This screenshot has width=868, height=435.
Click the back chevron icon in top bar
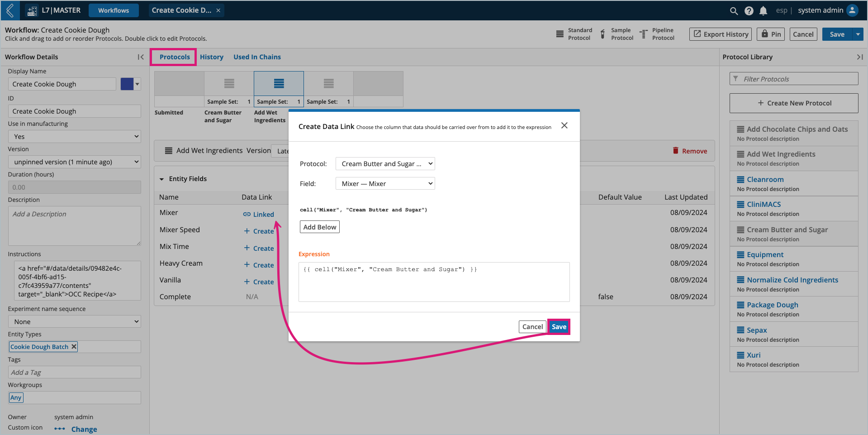click(x=10, y=10)
